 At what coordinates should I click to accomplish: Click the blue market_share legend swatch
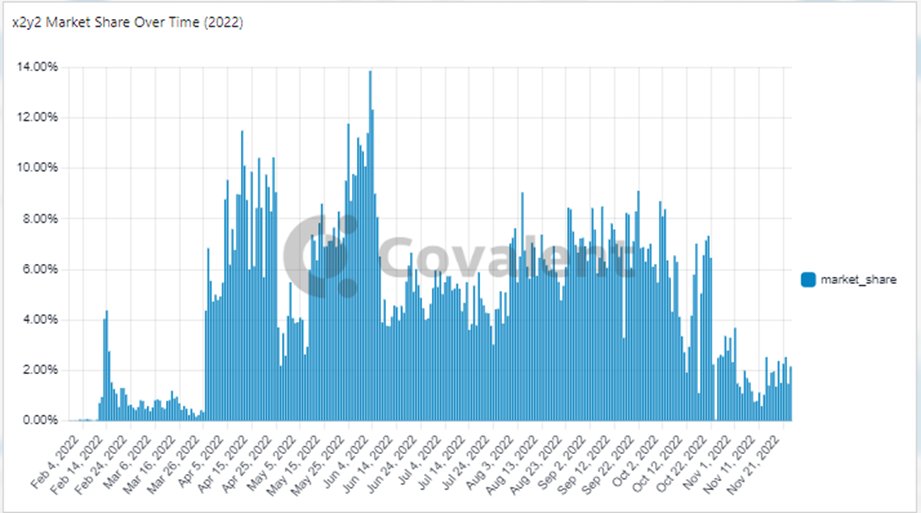(808, 280)
